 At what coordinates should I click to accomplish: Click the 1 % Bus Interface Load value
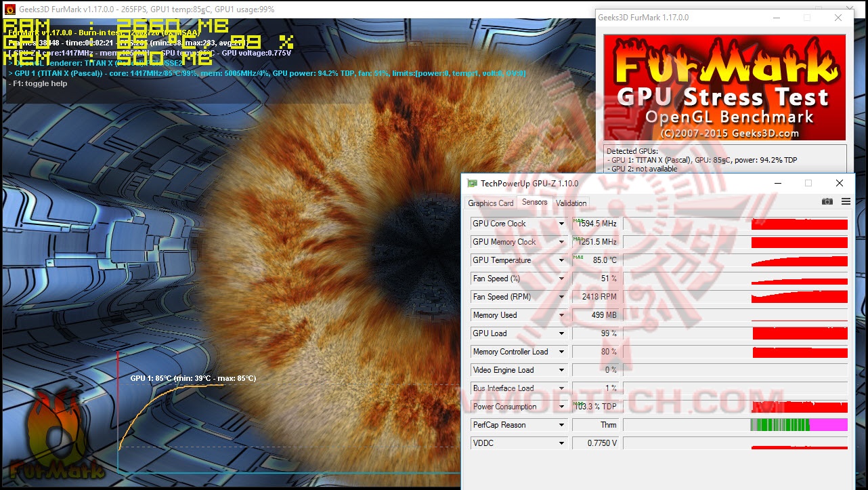coord(596,388)
